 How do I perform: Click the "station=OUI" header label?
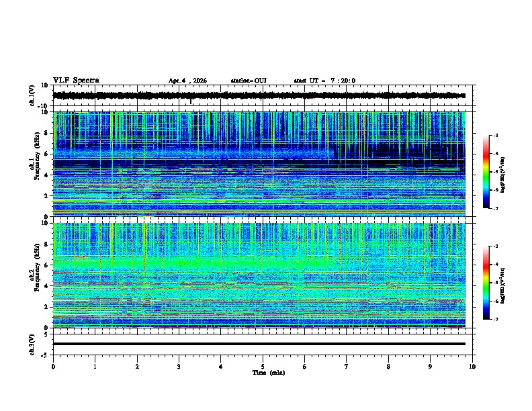click(249, 81)
